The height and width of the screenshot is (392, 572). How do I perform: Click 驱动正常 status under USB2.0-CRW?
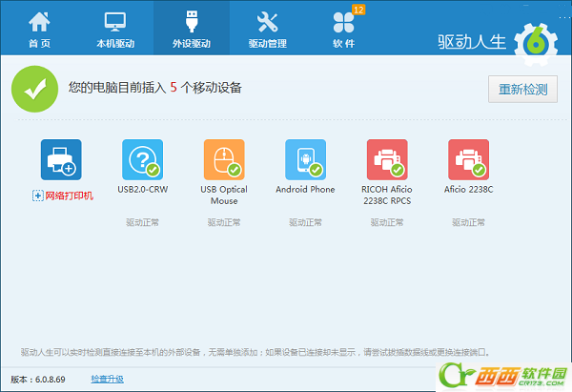pos(143,222)
